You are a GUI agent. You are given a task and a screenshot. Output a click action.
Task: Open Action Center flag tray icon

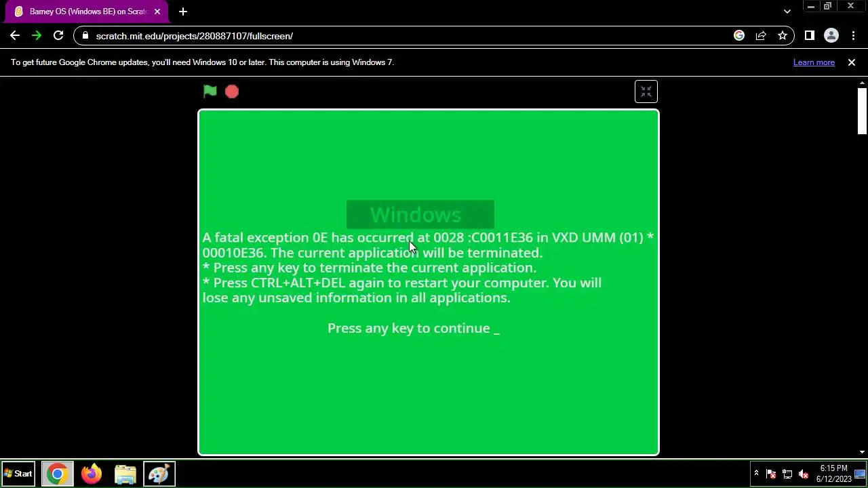(x=771, y=474)
